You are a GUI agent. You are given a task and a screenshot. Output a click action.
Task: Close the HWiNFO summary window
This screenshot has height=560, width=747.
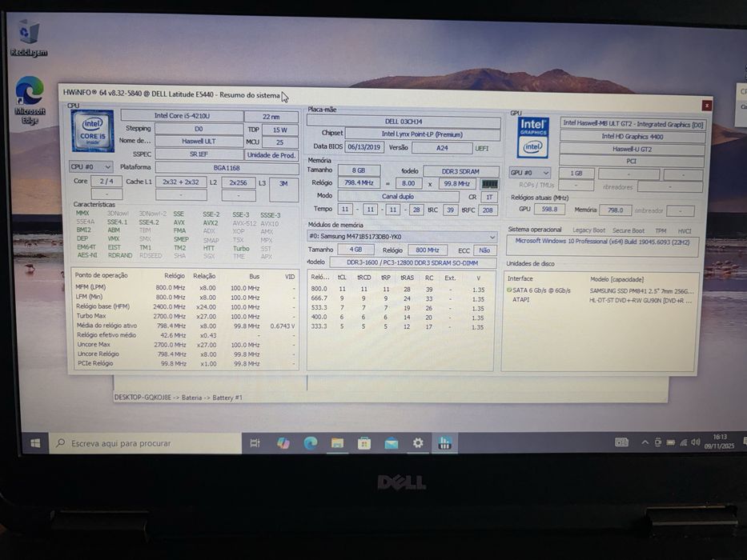pyautogui.click(x=706, y=106)
